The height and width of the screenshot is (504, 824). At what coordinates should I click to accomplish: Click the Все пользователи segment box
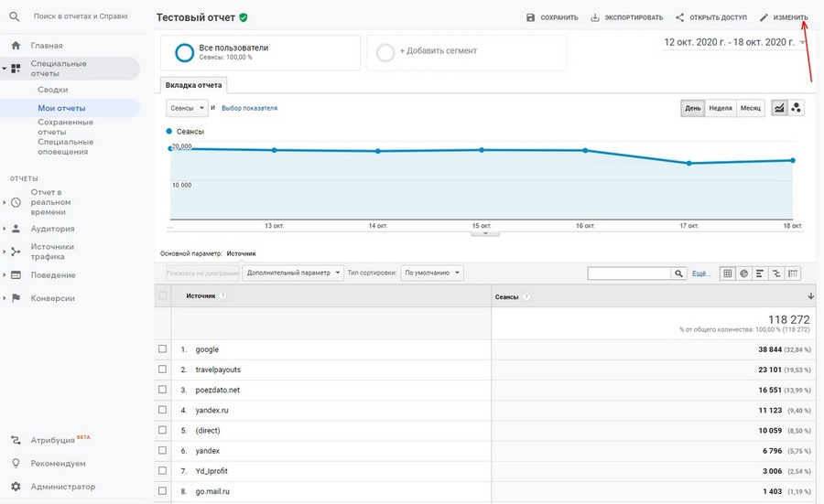[x=260, y=52]
